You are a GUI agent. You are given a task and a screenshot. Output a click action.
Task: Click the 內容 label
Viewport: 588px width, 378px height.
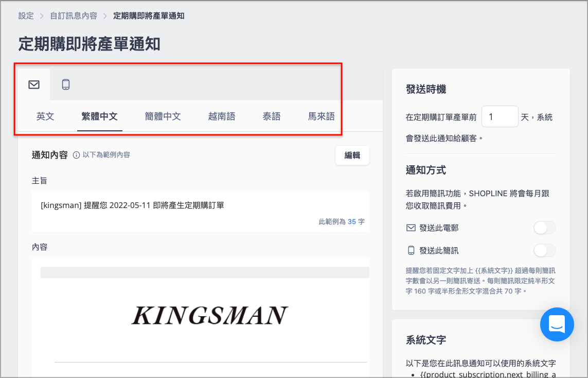pyautogui.click(x=40, y=247)
